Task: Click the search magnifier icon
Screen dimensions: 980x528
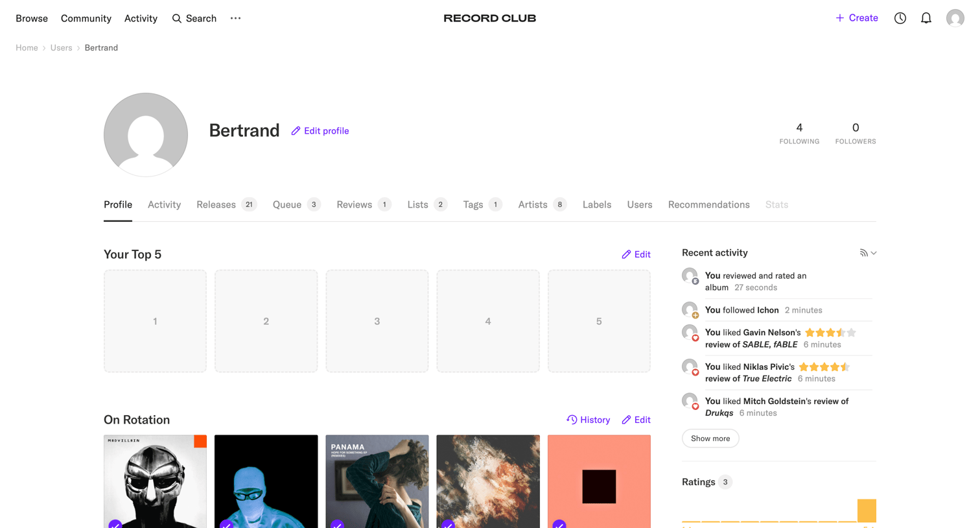Action: coord(176,18)
